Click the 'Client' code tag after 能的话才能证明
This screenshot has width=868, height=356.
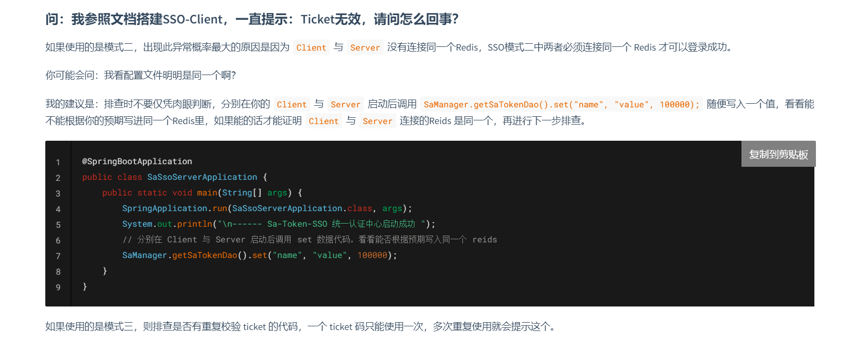(323, 121)
